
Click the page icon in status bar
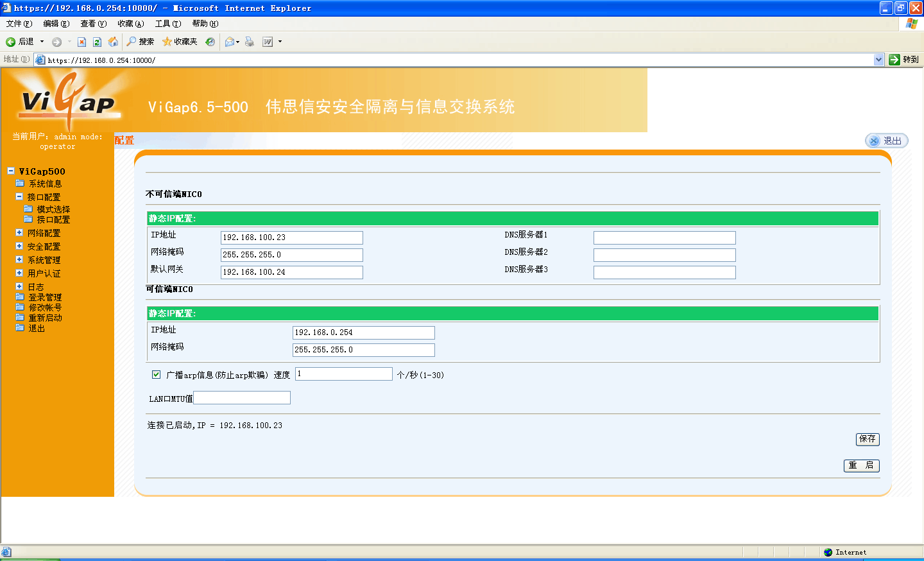pyautogui.click(x=6, y=552)
